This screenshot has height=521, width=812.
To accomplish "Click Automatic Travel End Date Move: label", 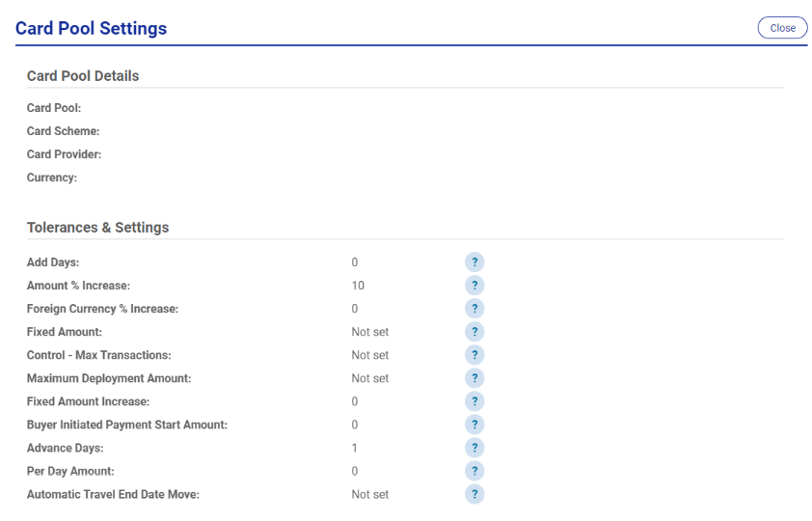I will pyautogui.click(x=113, y=495).
